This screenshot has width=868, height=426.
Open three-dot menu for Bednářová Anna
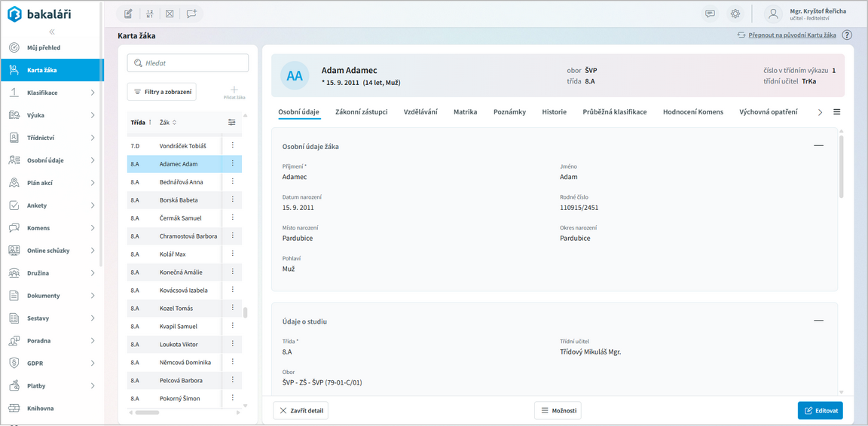[x=233, y=181]
